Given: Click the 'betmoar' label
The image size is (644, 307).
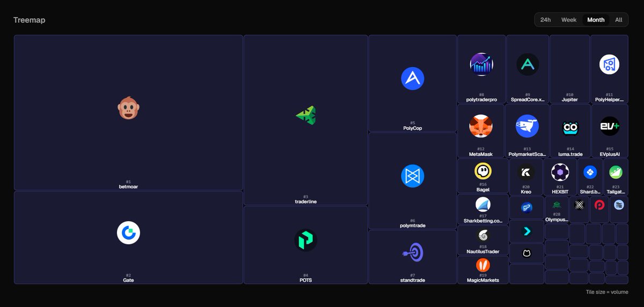Looking at the screenshot, I should (128, 187).
